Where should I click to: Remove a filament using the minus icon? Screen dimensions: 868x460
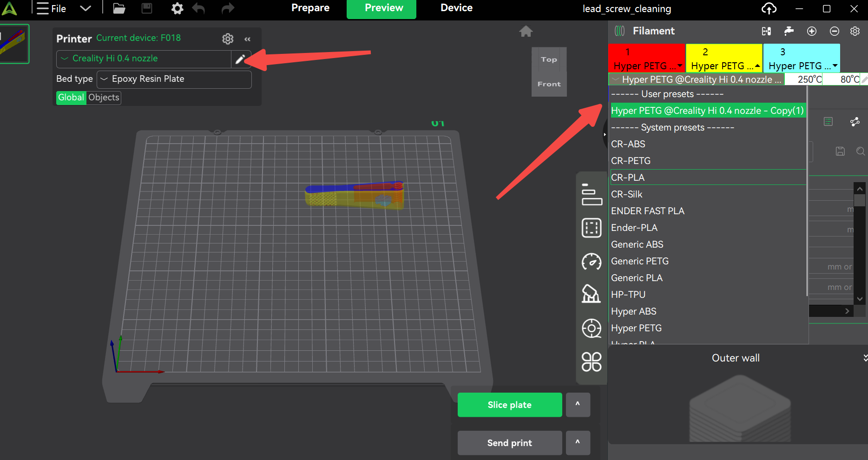coord(834,31)
